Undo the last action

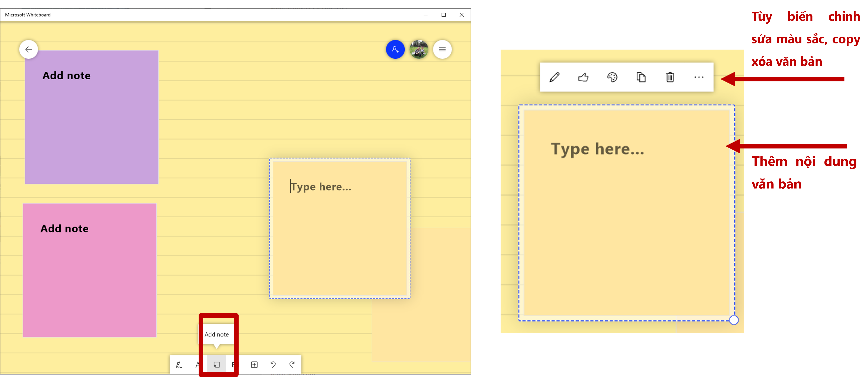(273, 364)
